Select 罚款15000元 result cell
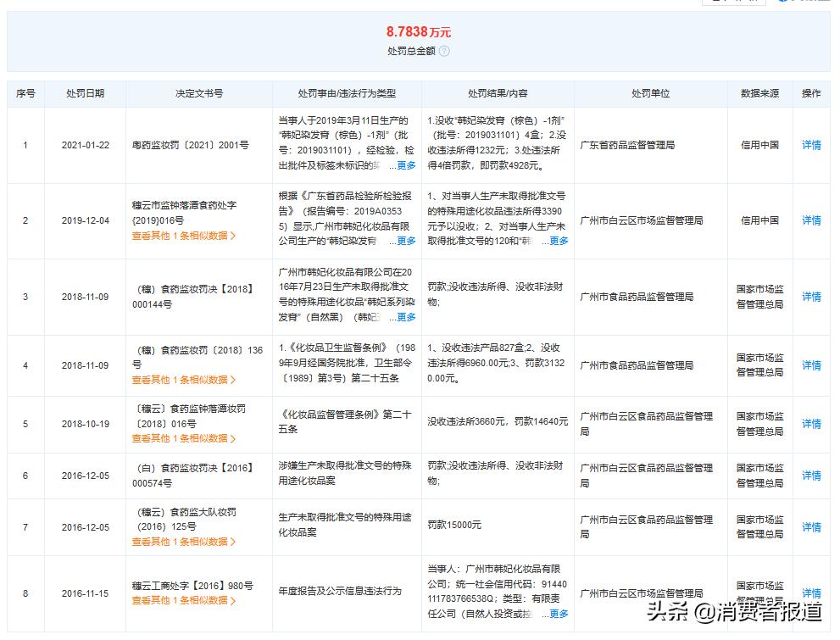The width and height of the screenshot is (840, 640). tap(454, 525)
